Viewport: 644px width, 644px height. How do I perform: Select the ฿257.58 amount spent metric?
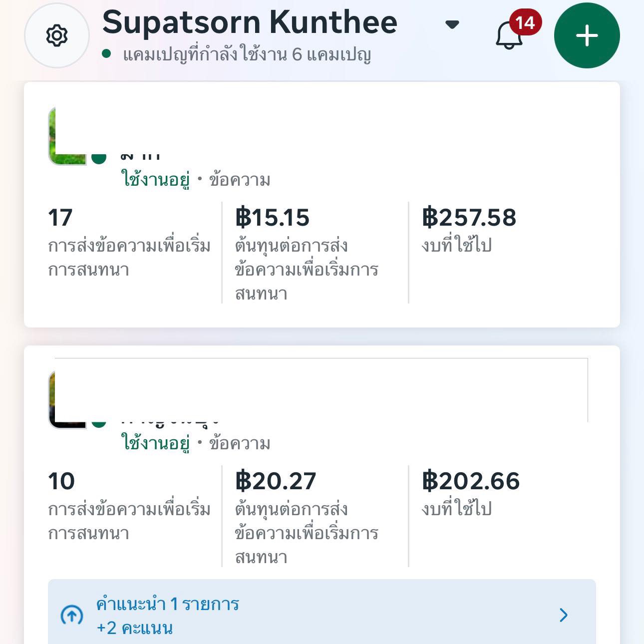(469, 218)
